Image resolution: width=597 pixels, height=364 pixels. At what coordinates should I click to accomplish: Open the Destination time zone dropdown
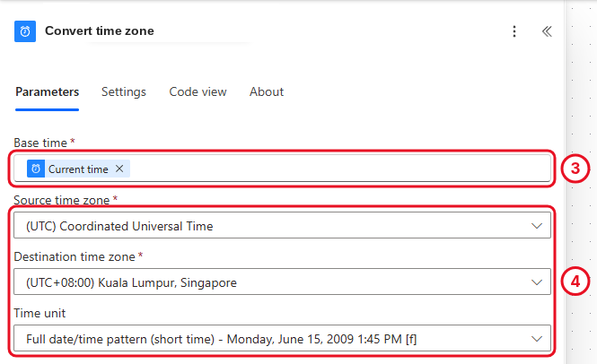tap(282, 282)
